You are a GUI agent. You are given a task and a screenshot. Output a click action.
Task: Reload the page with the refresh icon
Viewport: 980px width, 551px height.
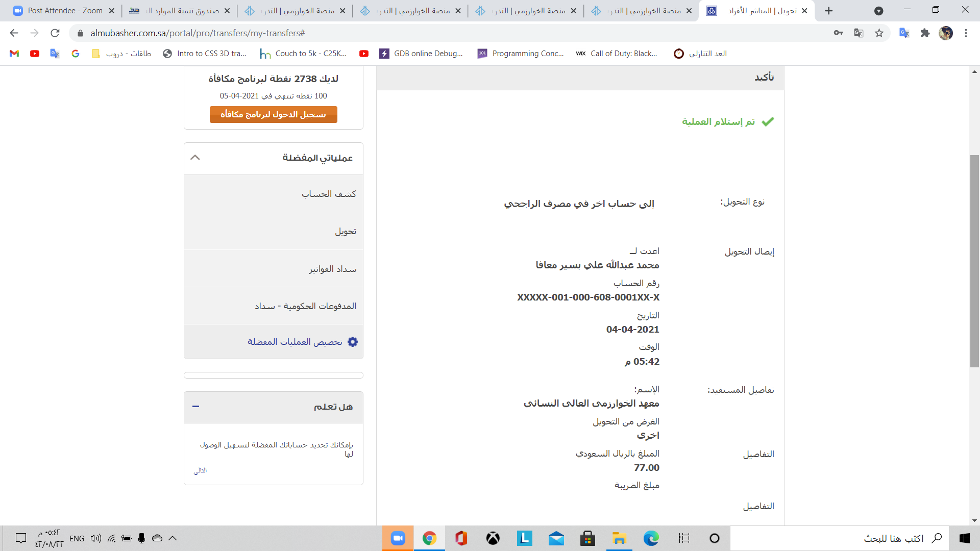pyautogui.click(x=55, y=33)
